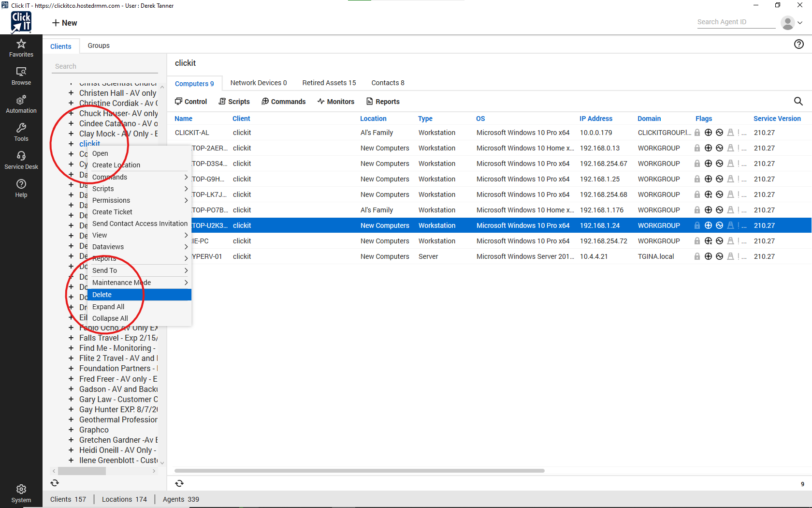Select the CLICKIT-AL computer row

point(489,133)
